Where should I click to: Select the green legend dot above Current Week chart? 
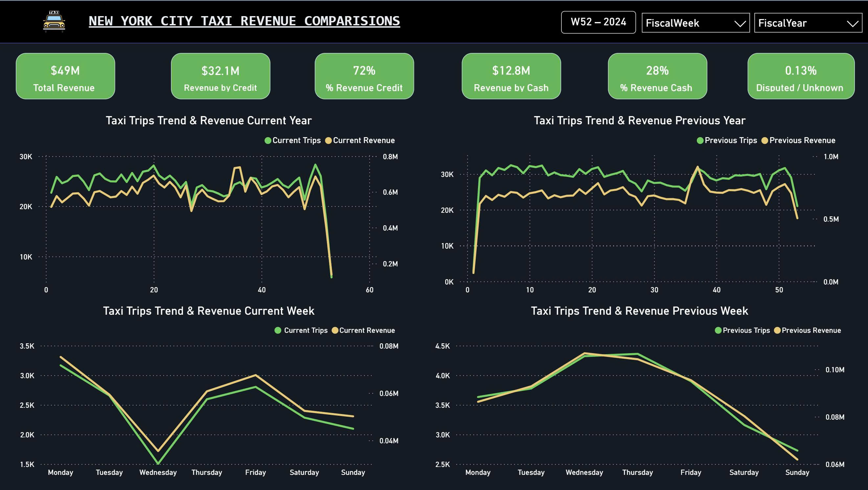(x=278, y=331)
